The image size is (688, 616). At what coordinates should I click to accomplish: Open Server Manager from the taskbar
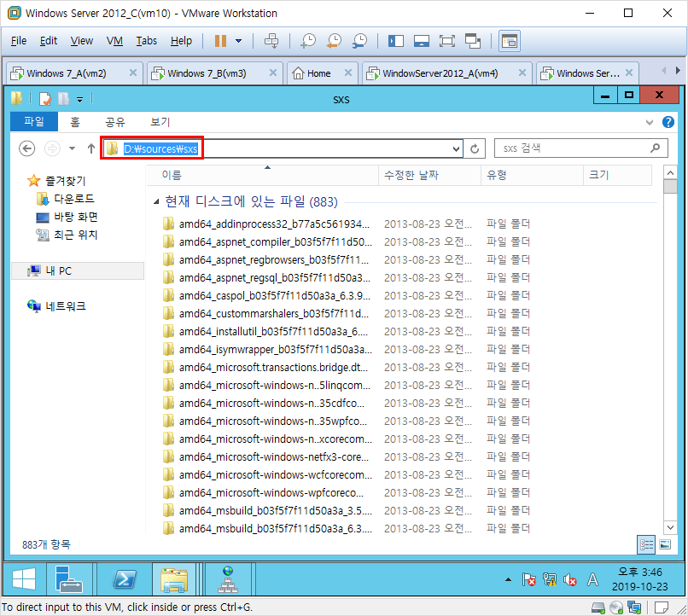click(x=69, y=579)
